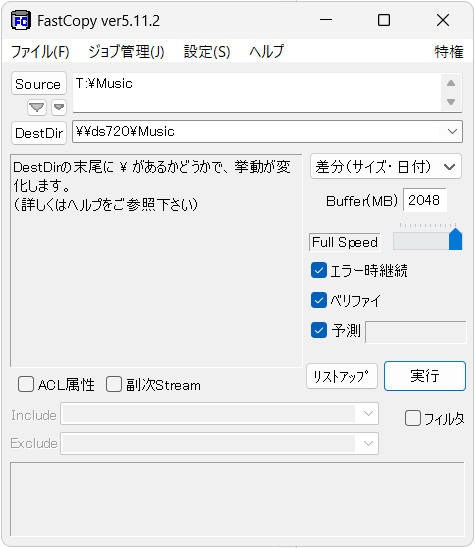Viewport: 475px width, 548px height.
Task: Open the ジョブ管理(J) menu
Action: (x=126, y=52)
